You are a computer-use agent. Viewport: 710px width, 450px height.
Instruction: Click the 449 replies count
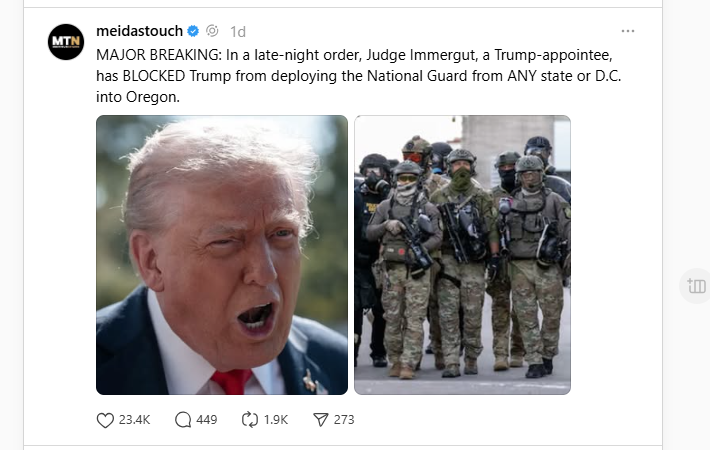point(207,420)
